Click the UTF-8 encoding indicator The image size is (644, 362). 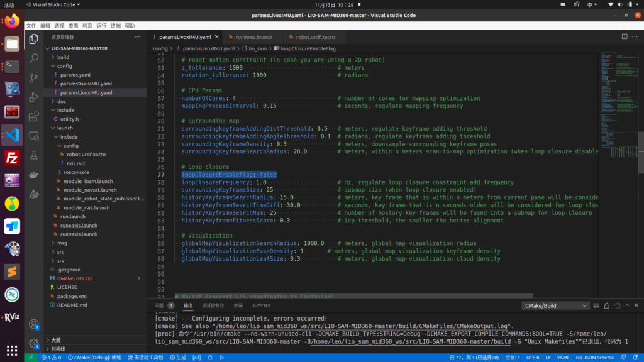pos(533,358)
